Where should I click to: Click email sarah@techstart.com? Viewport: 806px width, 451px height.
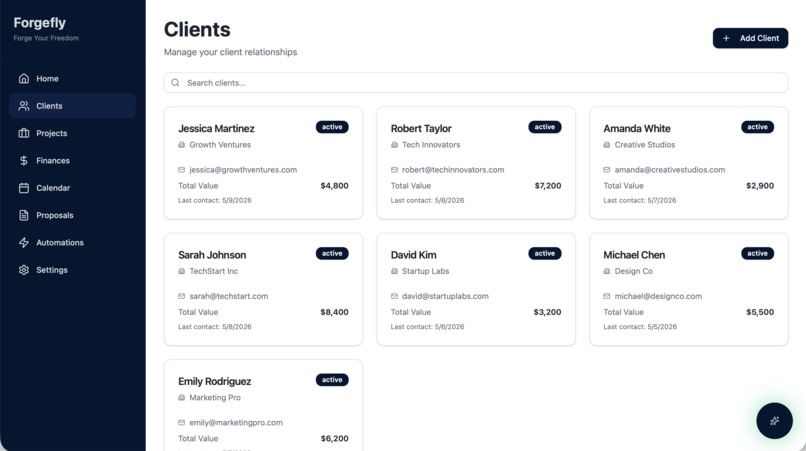pos(229,296)
